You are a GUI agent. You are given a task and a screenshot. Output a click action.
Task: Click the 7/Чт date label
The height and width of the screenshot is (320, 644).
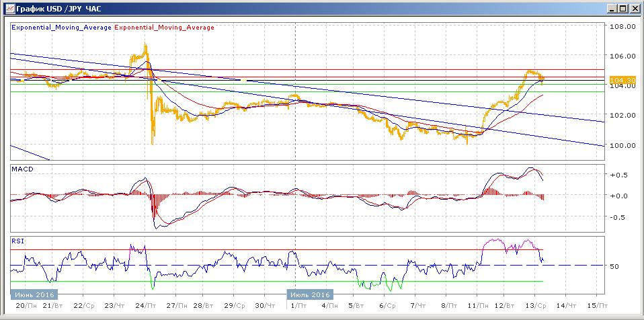[419, 306]
